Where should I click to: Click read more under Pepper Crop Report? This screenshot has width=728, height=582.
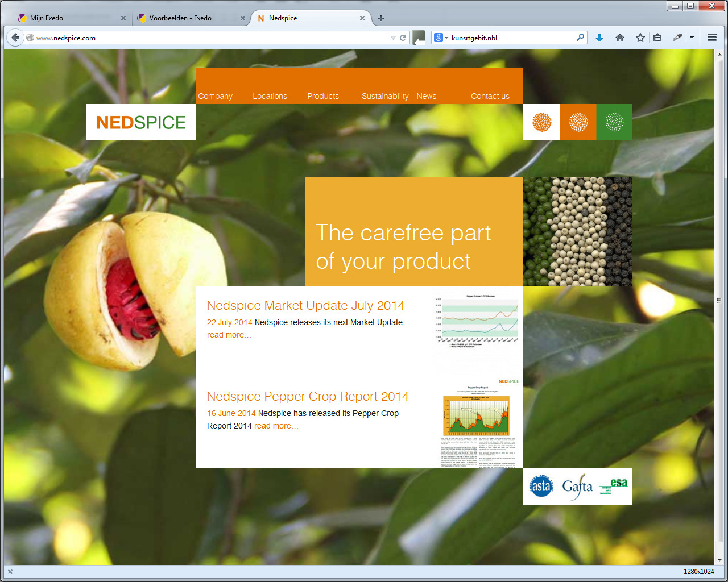276,426
